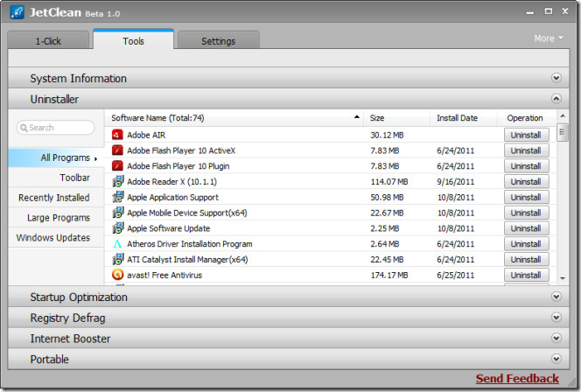Expand the Registry Defrag section
Viewport: 581px width, 392px height.
(x=556, y=317)
